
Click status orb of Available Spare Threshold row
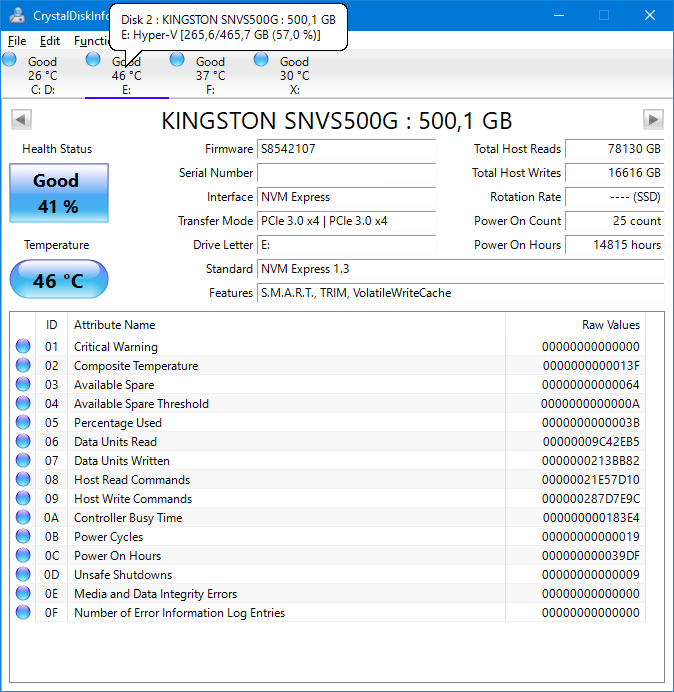pyautogui.click(x=23, y=403)
